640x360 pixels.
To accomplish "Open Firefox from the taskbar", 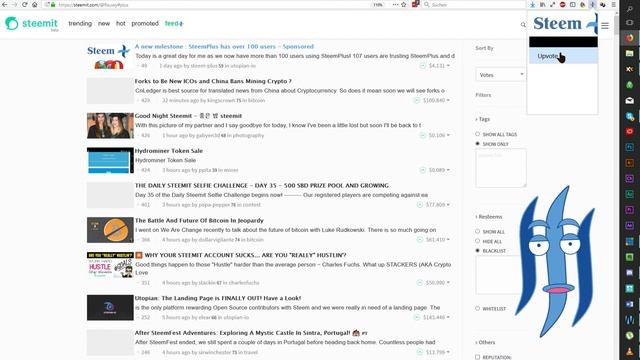I will click(x=629, y=38).
